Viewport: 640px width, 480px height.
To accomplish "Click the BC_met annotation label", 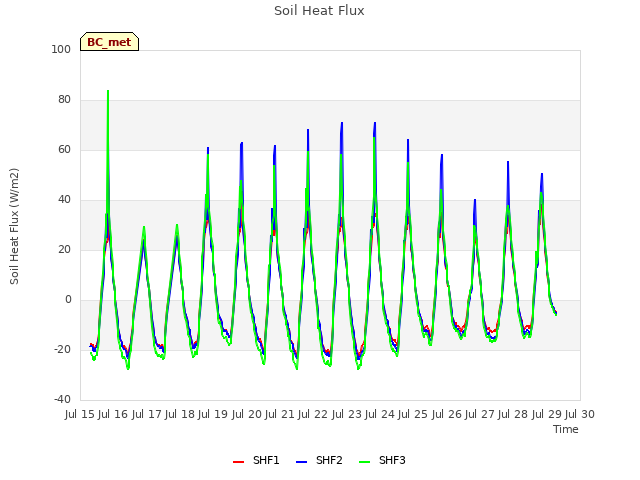I will (109, 42).
